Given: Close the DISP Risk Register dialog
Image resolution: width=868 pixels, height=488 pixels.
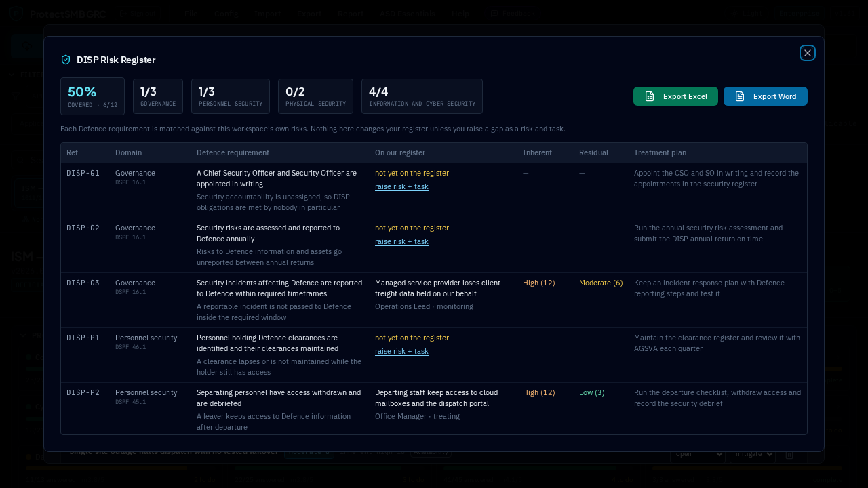Looking at the screenshot, I should [x=807, y=53].
